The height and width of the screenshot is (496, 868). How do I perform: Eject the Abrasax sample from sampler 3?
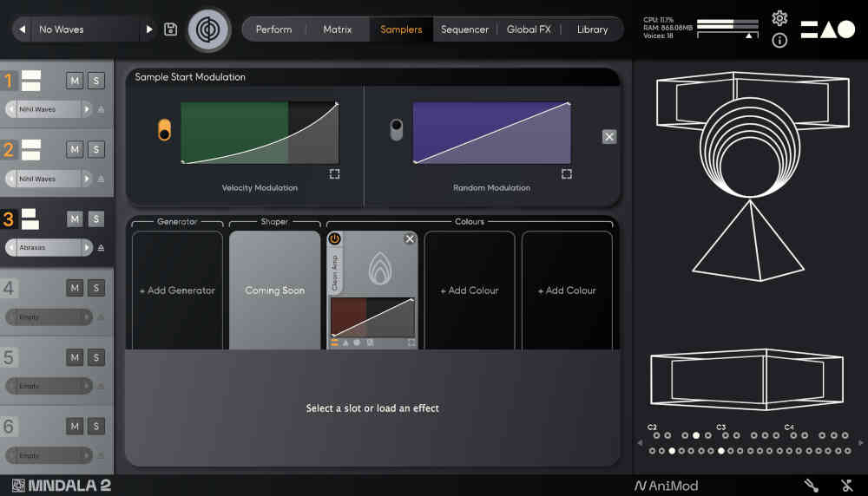tap(101, 248)
